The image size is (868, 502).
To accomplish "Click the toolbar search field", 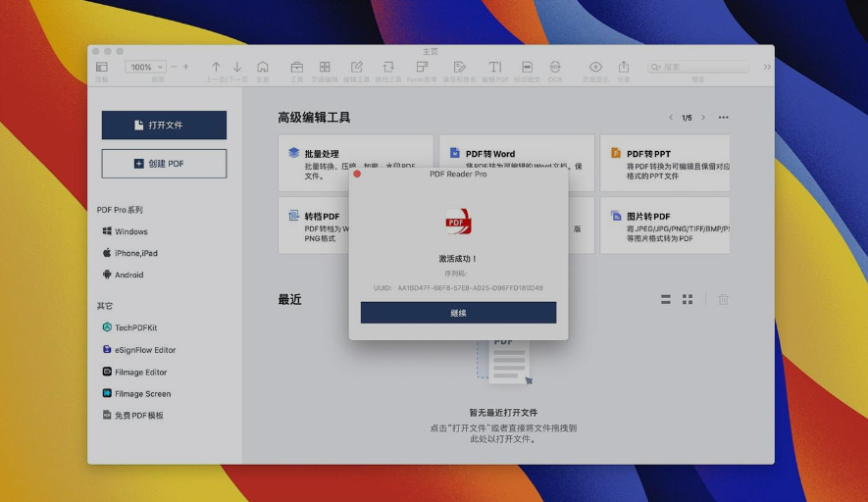I will 698,67.
